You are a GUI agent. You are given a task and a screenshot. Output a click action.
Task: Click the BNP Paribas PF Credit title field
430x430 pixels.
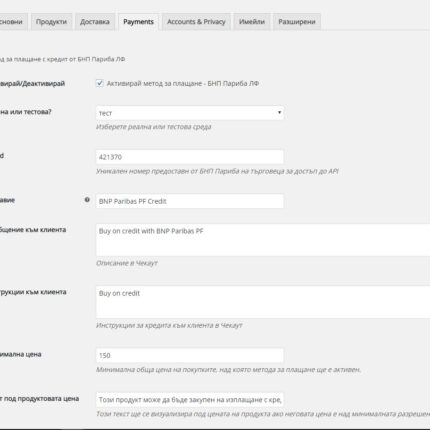point(190,201)
